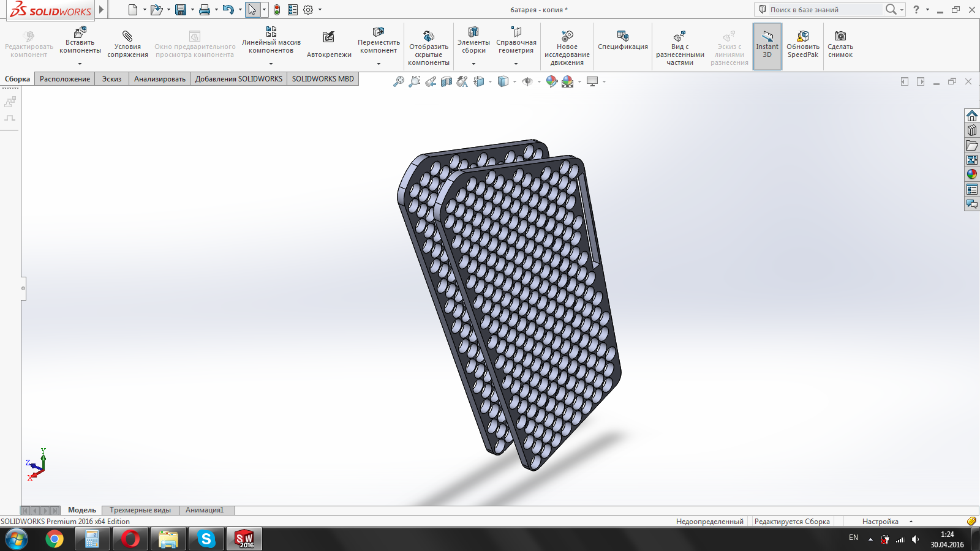Expand the Insert Components (Вставить компоненты) dropdown arrow

(x=80, y=64)
